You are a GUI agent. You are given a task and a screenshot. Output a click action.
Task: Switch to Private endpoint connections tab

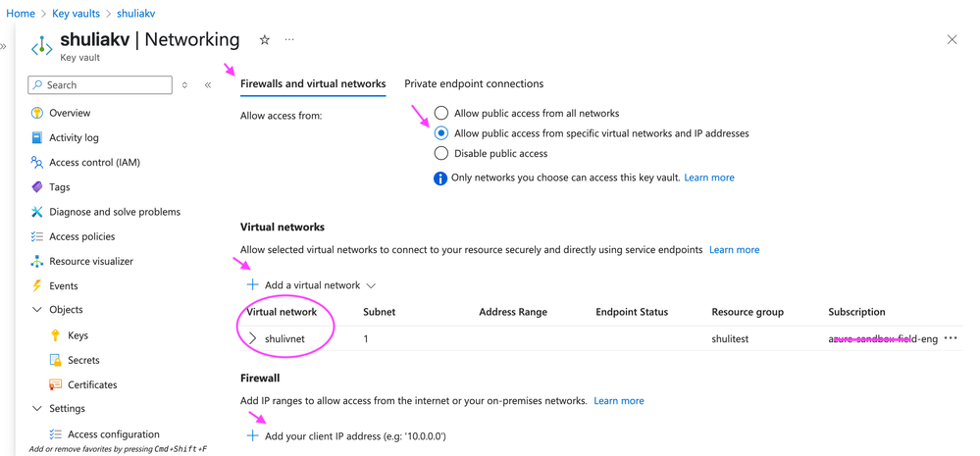click(474, 83)
